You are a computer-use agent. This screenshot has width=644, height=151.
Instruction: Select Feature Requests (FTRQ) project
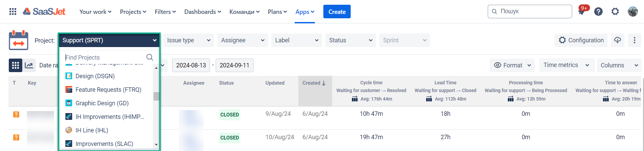coord(108,90)
